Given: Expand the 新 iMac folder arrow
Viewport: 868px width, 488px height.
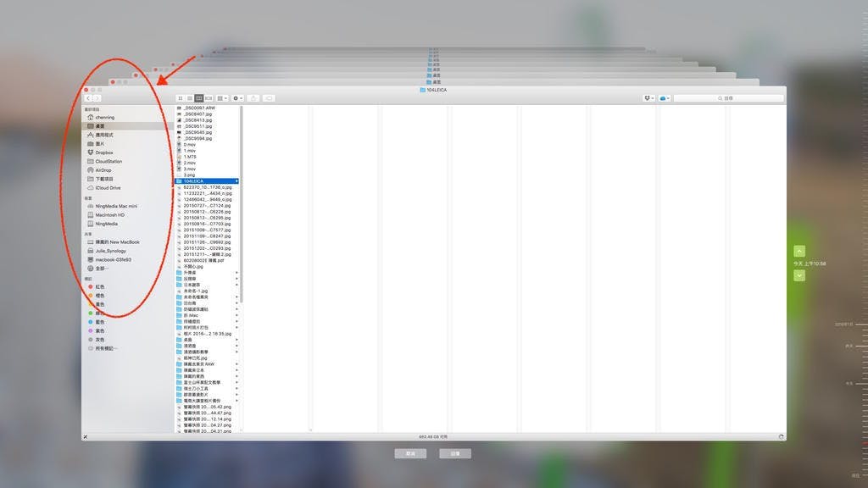Looking at the screenshot, I should pyautogui.click(x=236, y=315).
